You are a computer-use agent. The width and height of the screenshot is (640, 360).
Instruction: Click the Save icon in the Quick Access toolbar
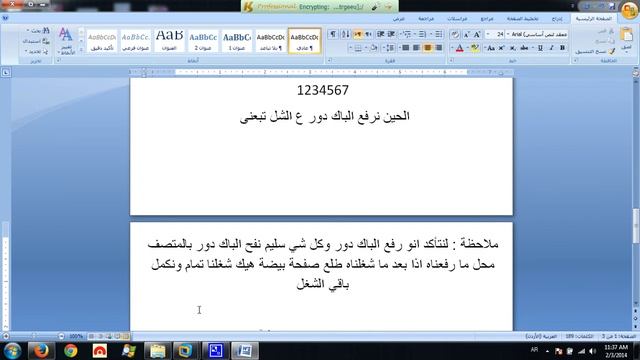pos(612,6)
